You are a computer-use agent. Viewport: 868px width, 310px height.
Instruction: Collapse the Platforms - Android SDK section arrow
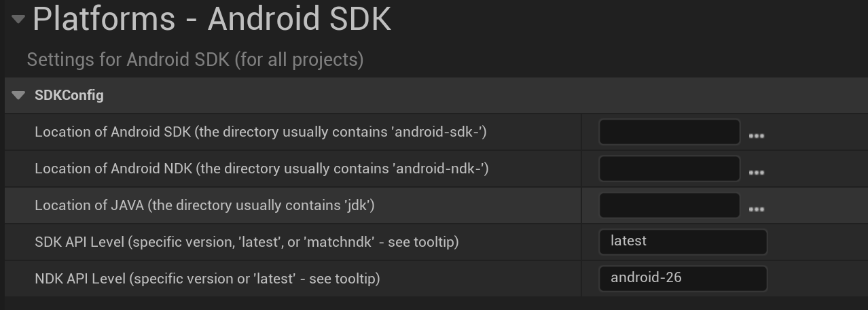(x=18, y=19)
